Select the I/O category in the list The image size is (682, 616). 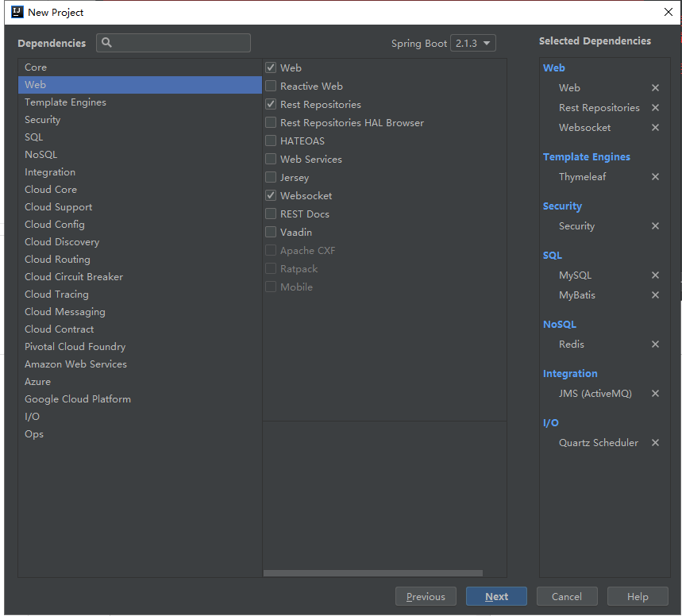(x=140, y=416)
